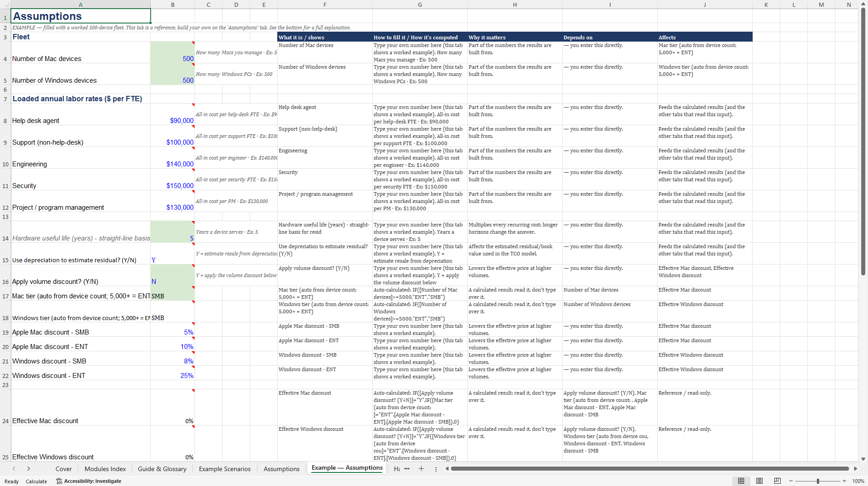Select the Assumptions title cell A1
This screenshot has height=486, width=868.
click(x=81, y=16)
